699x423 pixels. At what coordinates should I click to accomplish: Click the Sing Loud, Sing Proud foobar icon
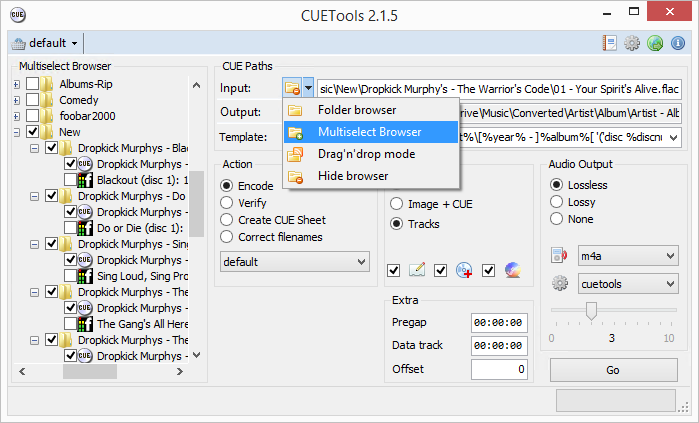85,276
